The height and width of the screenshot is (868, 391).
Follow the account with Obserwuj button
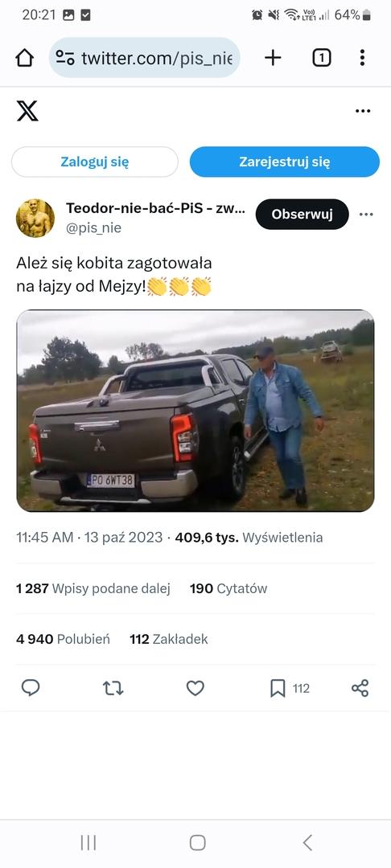302,215
